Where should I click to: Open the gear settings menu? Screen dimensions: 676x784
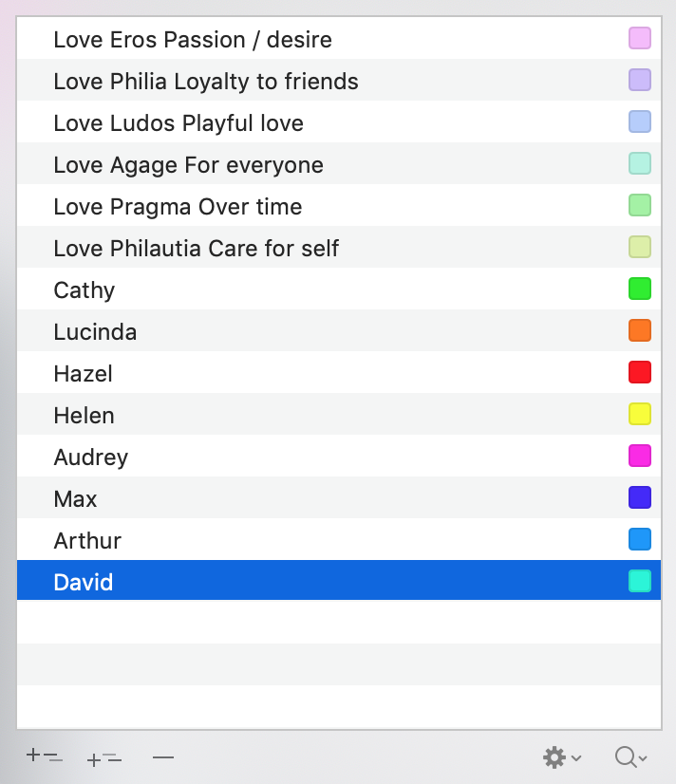(x=562, y=757)
